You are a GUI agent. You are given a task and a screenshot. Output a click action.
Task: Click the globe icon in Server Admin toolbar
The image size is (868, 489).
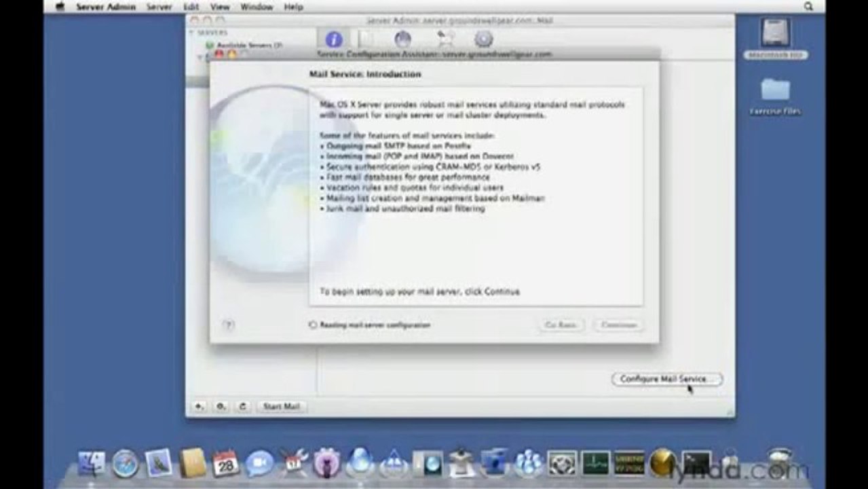point(403,39)
